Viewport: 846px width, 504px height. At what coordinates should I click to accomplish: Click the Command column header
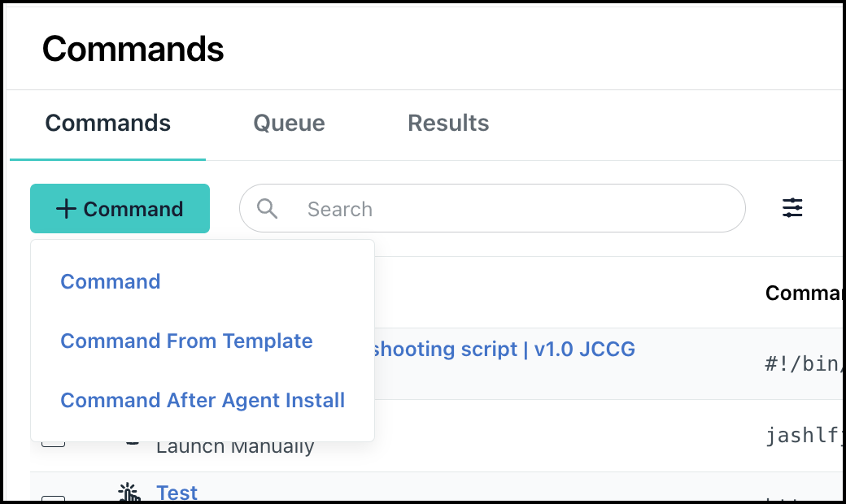click(802, 293)
